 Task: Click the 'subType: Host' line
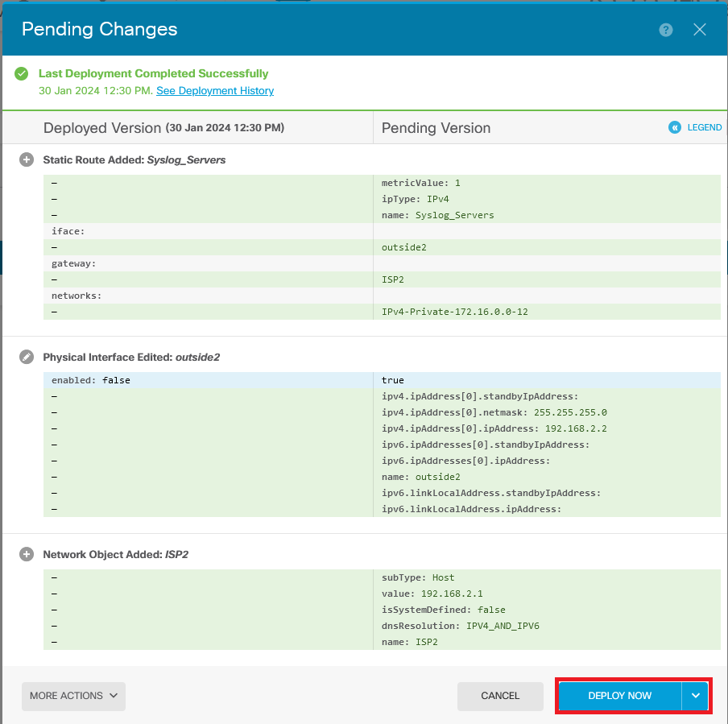pos(418,577)
